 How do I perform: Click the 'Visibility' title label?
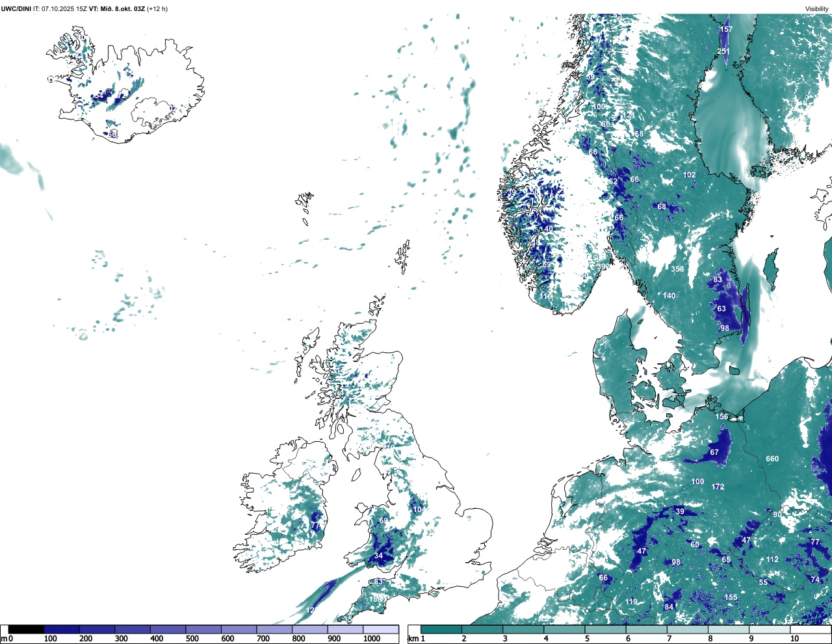tap(816, 9)
